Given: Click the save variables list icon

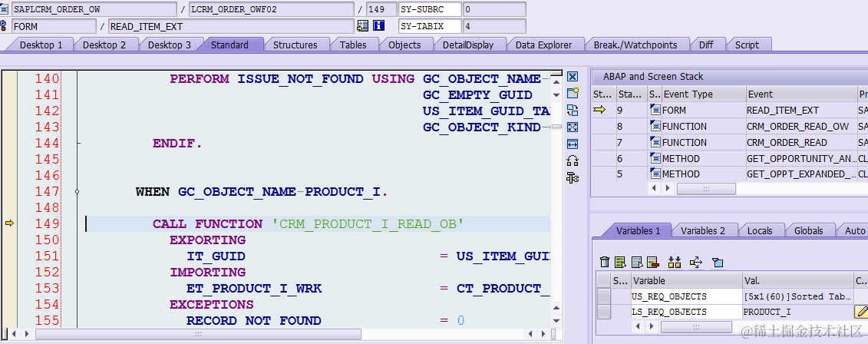Looking at the screenshot, I should tap(621, 262).
